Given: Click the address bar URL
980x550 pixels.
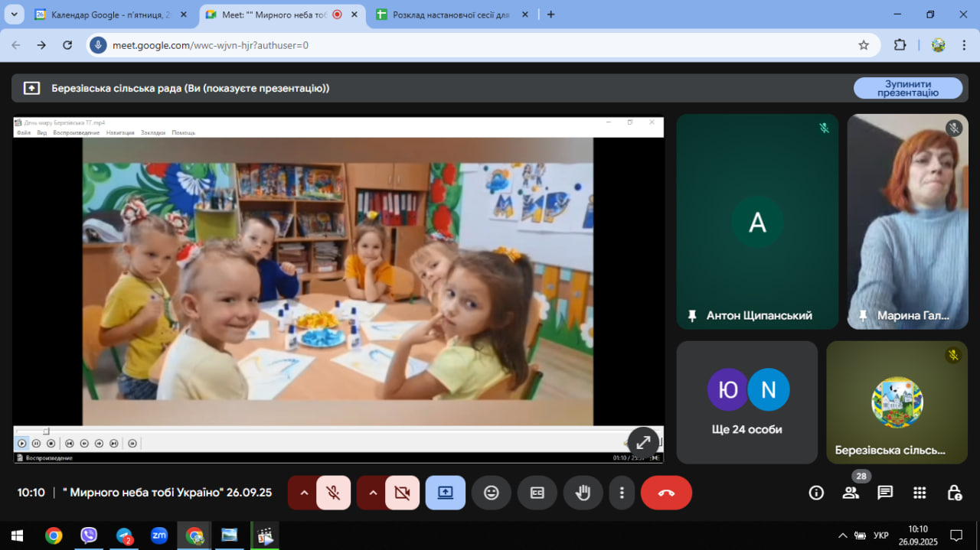Looking at the screenshot, I should tap(211, 45).
